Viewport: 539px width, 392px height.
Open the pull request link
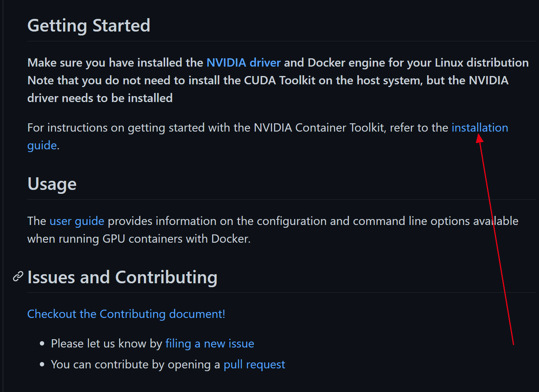[x=254, y=364]
